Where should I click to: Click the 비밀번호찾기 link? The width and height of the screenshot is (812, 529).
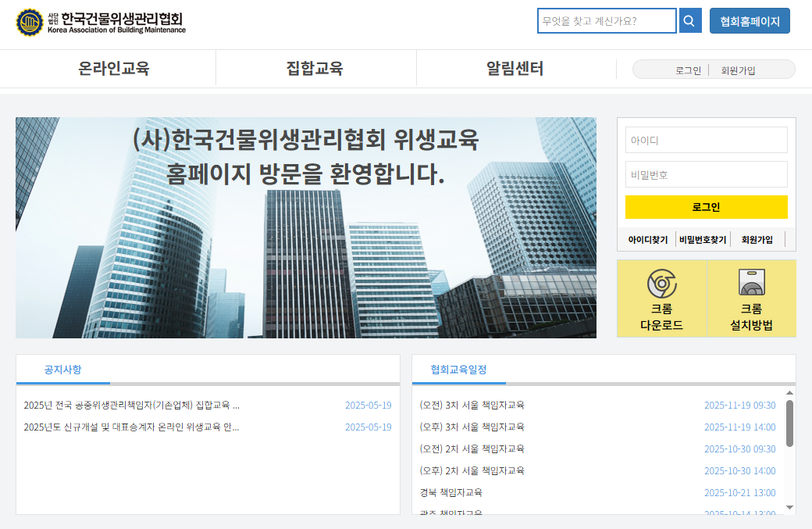703,239
